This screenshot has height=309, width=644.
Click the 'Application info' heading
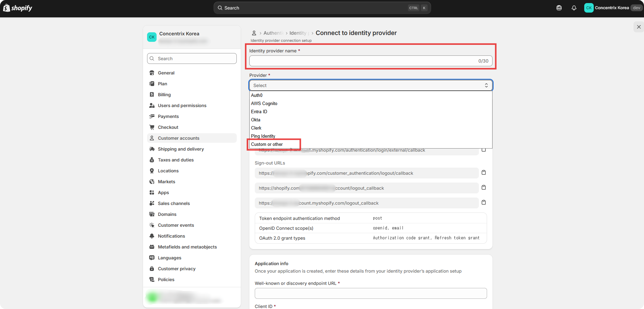pyautogui.click(x=272, y=263)
